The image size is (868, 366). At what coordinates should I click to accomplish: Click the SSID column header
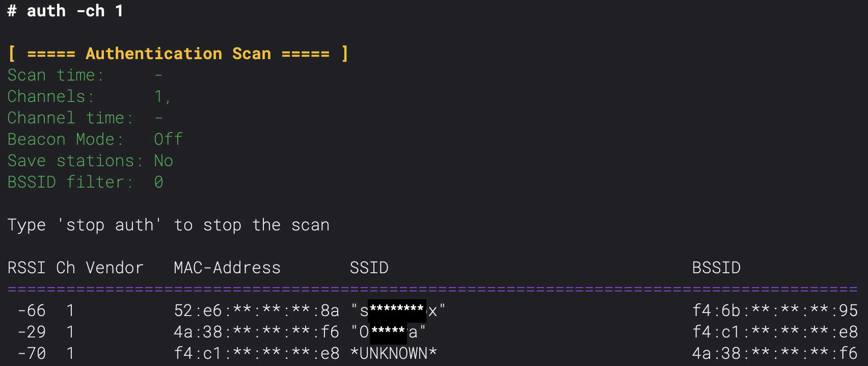[x=369, y=268]
